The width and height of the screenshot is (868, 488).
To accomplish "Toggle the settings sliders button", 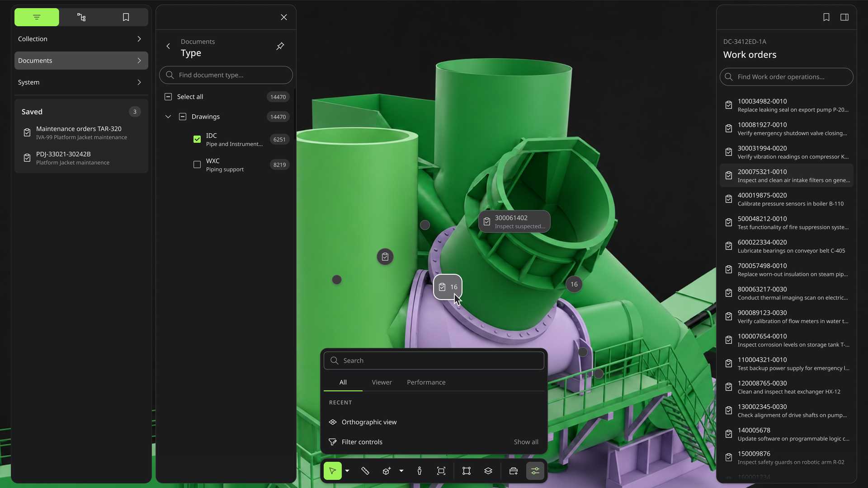I will pos(535,471).
